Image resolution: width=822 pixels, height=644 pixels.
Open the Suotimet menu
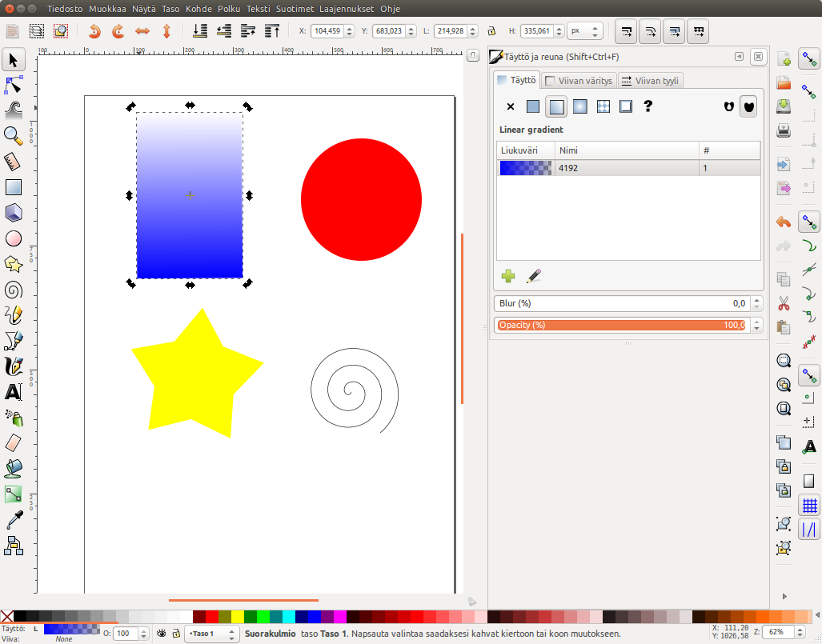(295, 9)
